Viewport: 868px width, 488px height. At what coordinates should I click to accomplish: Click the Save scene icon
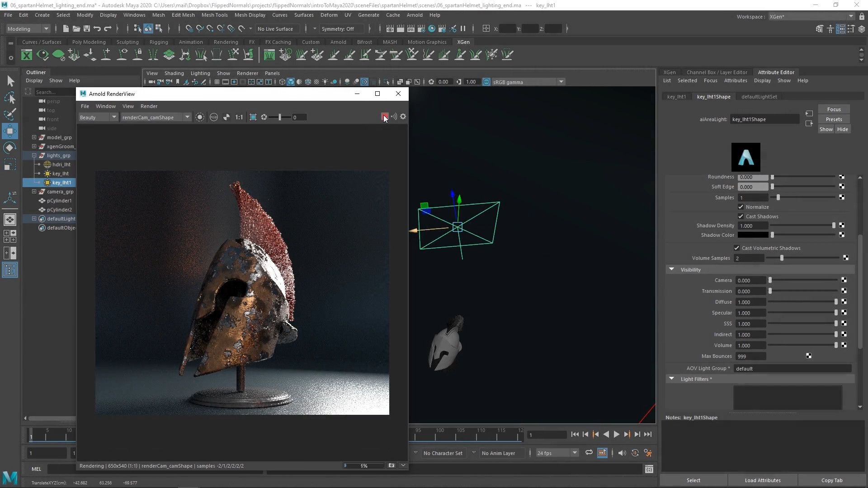(87, 28)
